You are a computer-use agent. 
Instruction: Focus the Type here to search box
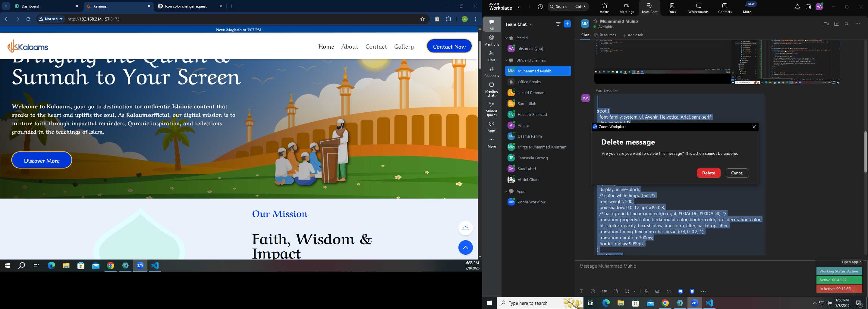(x=540, y=303)
